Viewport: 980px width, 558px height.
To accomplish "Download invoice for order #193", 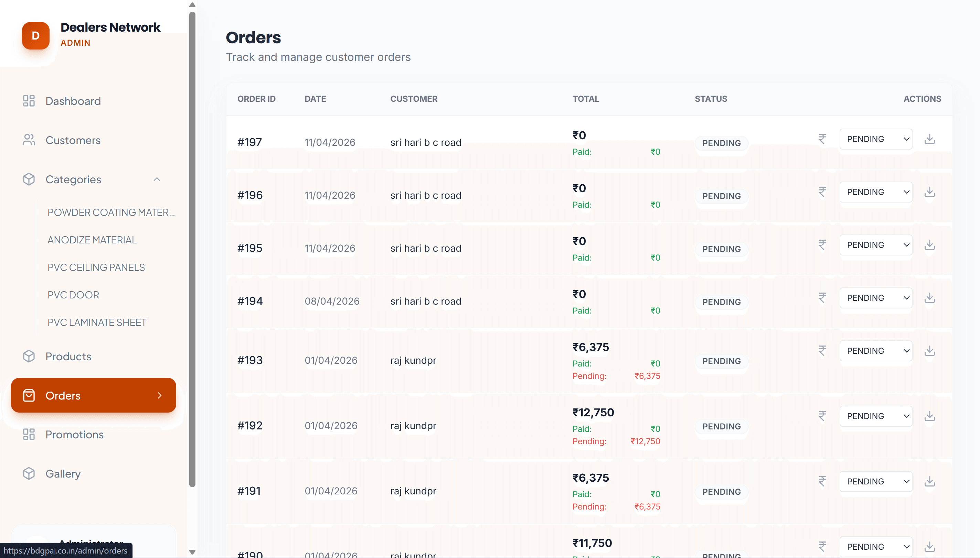I will click(930, 351).
